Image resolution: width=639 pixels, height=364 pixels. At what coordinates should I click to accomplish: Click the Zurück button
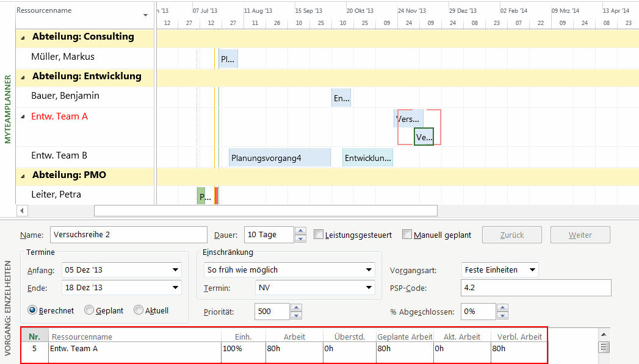[512, 235]
